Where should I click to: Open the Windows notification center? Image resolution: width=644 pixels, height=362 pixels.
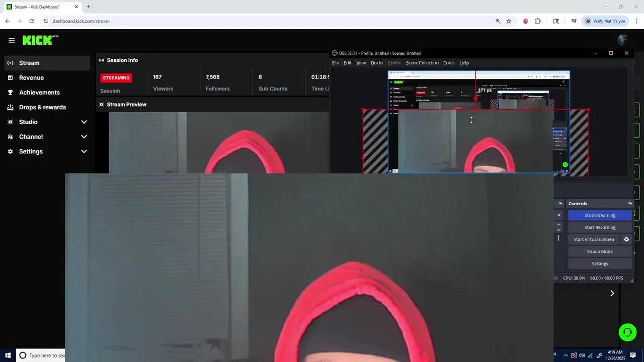[633, 355]
